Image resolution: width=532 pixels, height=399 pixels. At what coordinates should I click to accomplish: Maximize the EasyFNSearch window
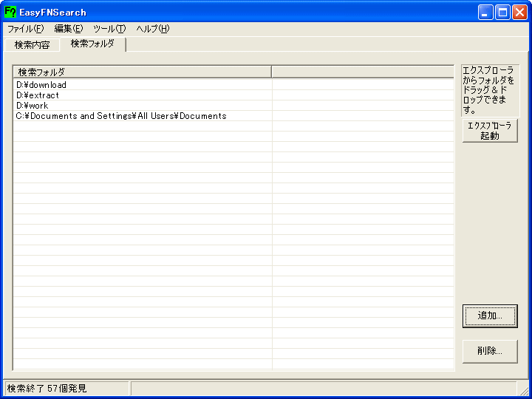tap(502, 12)
